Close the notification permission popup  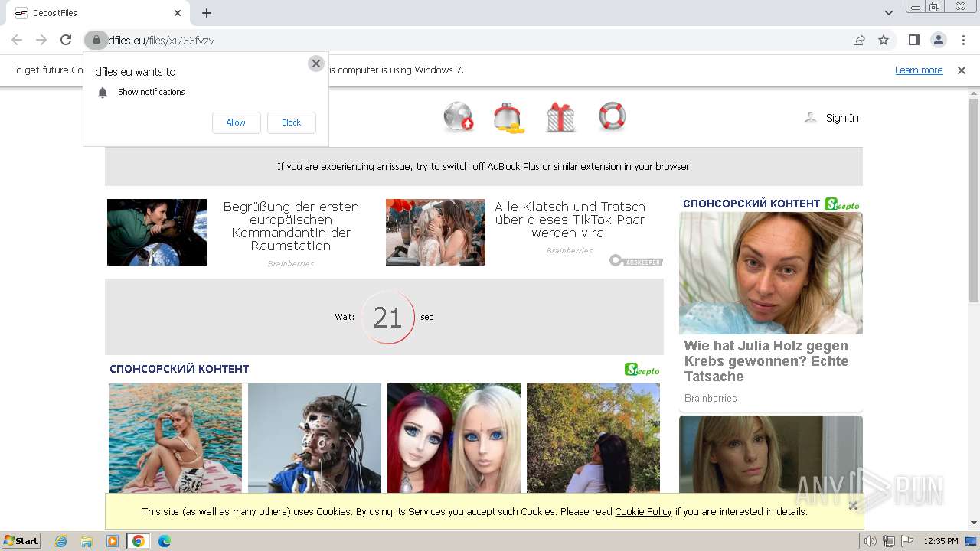316,64
